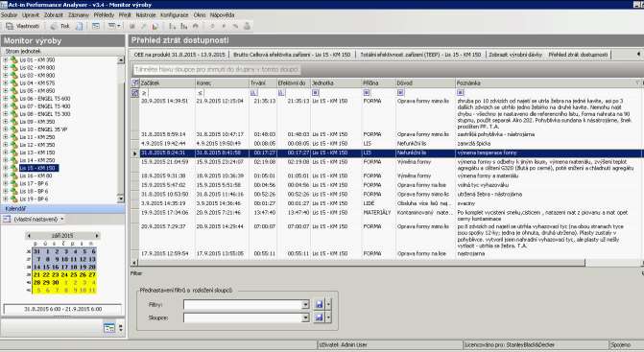Image resolution: width=644 pixels, height=352 pixels.
Task: Expand the Lis 08 - ENGEL TS 300 node
Action: [6, 113]
